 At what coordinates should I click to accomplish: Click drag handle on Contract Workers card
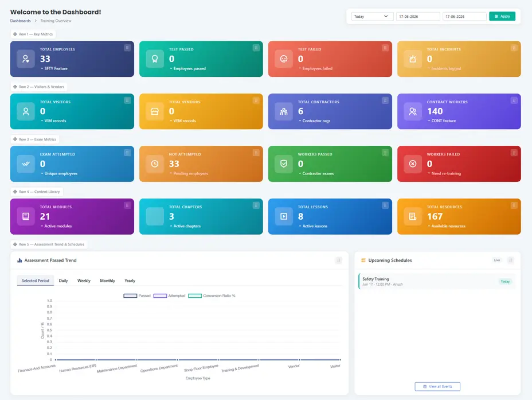(x=514, y=100)
